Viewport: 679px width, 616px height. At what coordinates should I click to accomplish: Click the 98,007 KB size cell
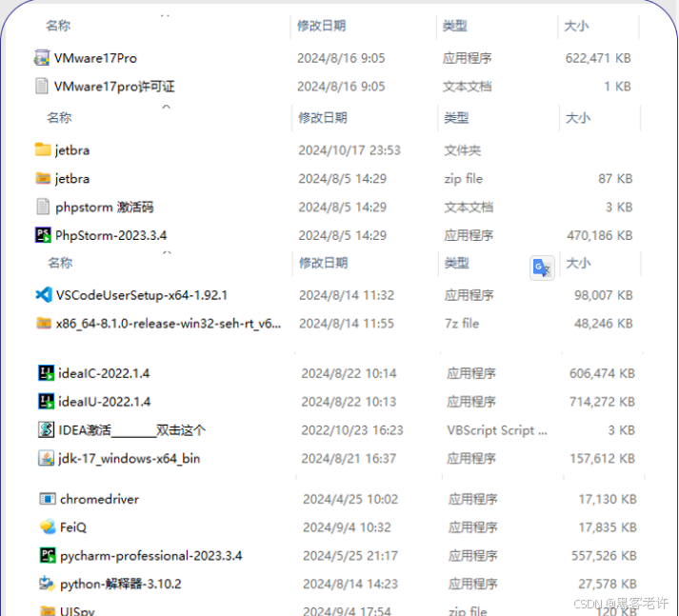click(x=604, y=295)
